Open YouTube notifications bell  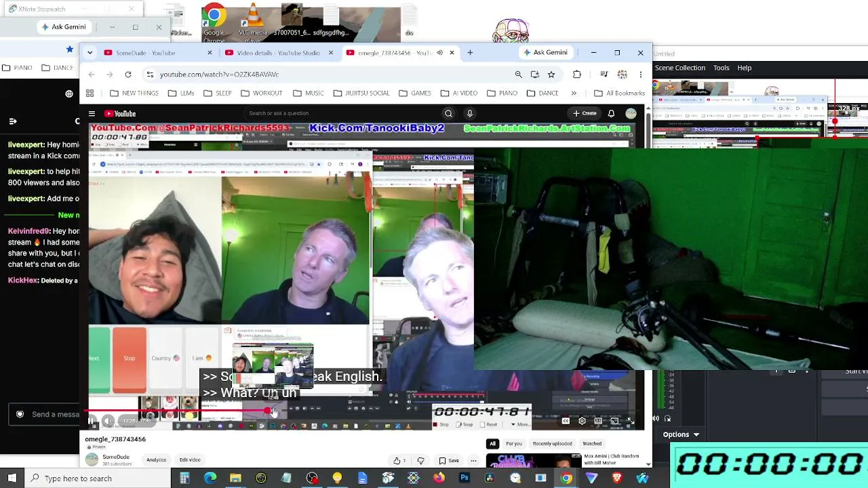[x=611, y=114]
